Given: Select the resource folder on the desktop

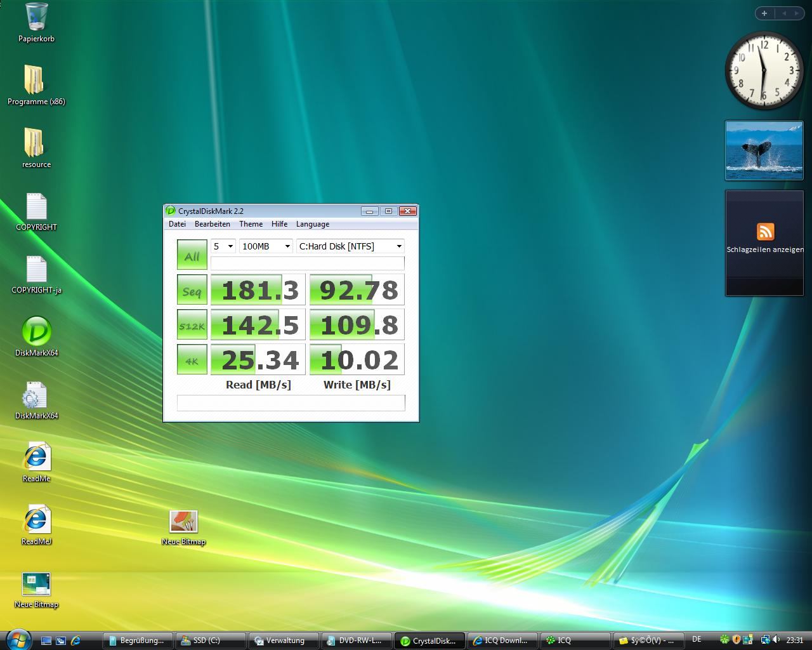Looking at the screenshot, I should click(36, 143).
